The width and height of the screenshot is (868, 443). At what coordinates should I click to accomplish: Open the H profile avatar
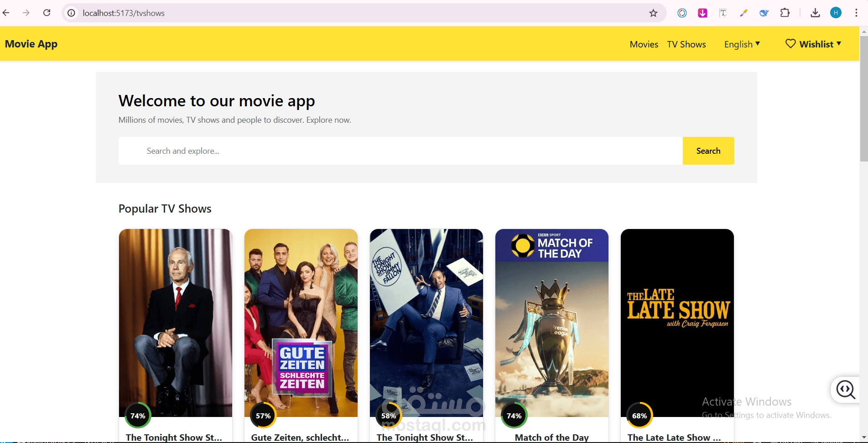836,13
